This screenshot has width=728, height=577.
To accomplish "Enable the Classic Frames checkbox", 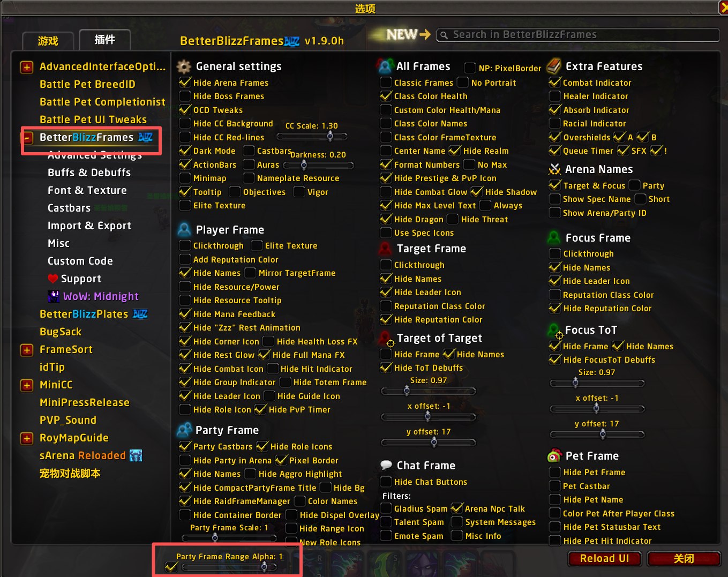I will click(386, 83).
